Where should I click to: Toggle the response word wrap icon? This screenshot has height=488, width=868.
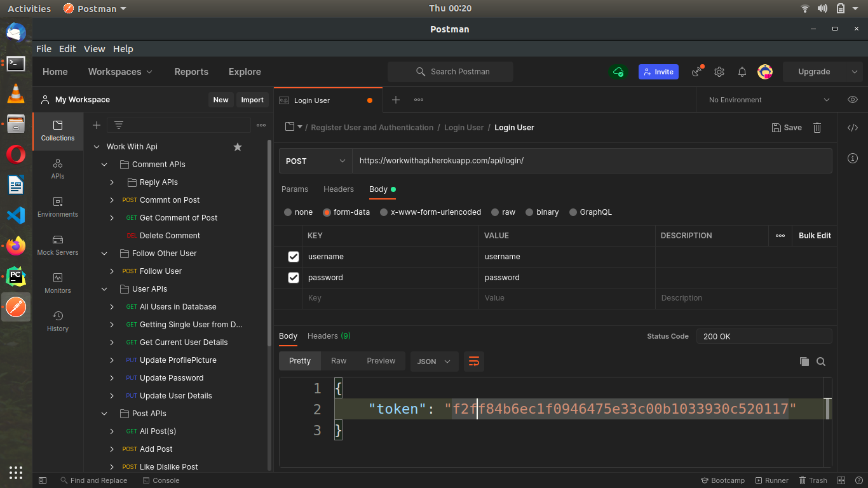click(474, 361)
